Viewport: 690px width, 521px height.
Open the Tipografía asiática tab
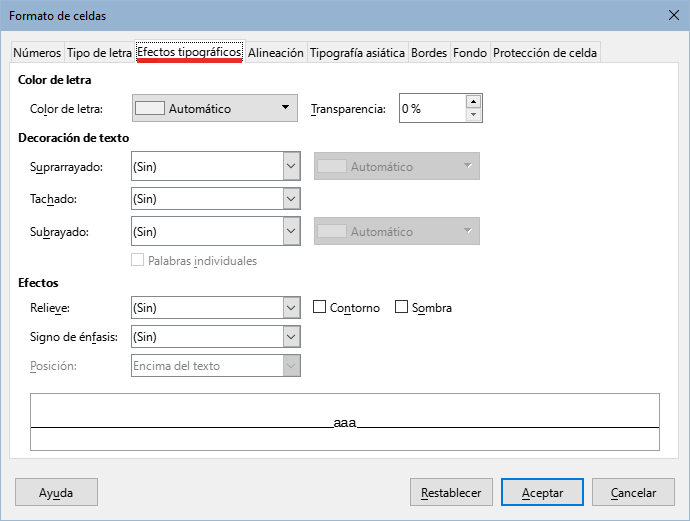click(357, 53)
